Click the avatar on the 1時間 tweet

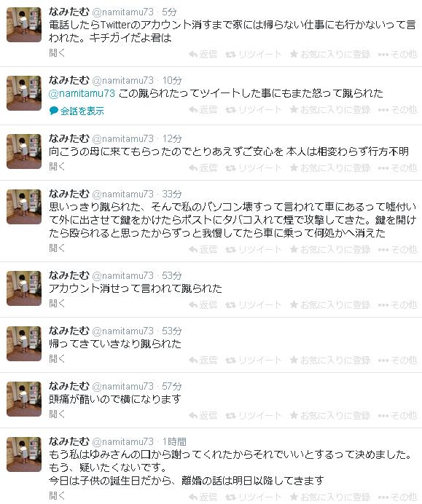coord(24,454)
